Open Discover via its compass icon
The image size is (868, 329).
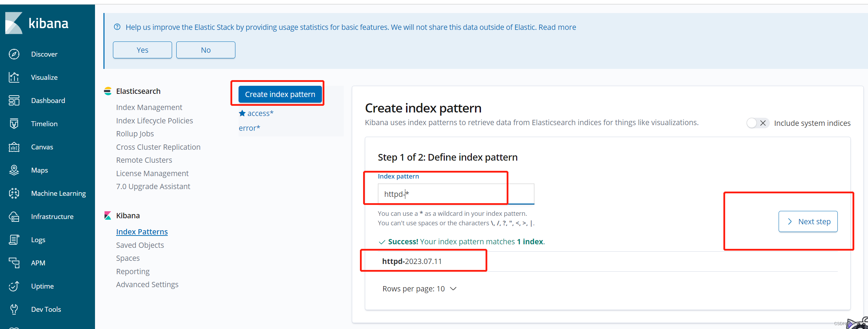pyautogui.click(x=14, y=54)
